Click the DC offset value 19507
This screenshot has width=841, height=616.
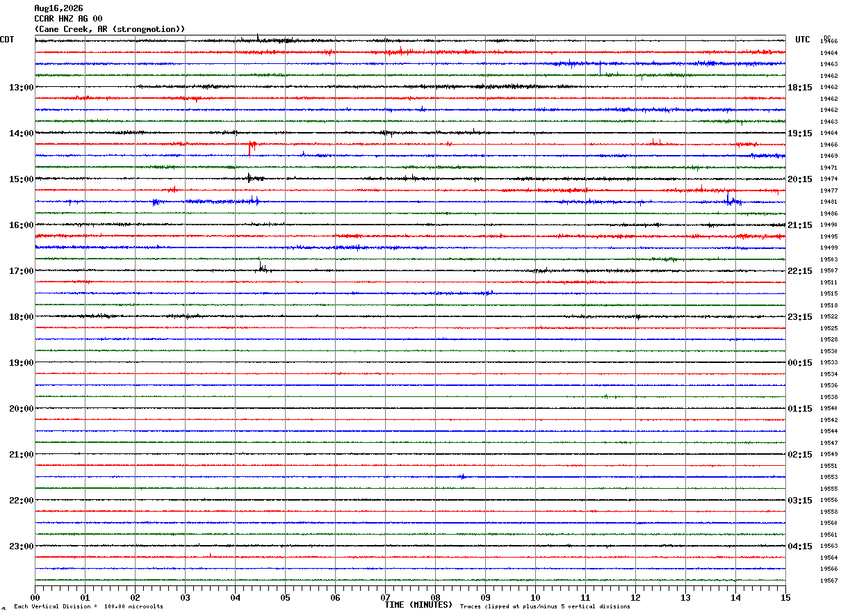[828, 271]
